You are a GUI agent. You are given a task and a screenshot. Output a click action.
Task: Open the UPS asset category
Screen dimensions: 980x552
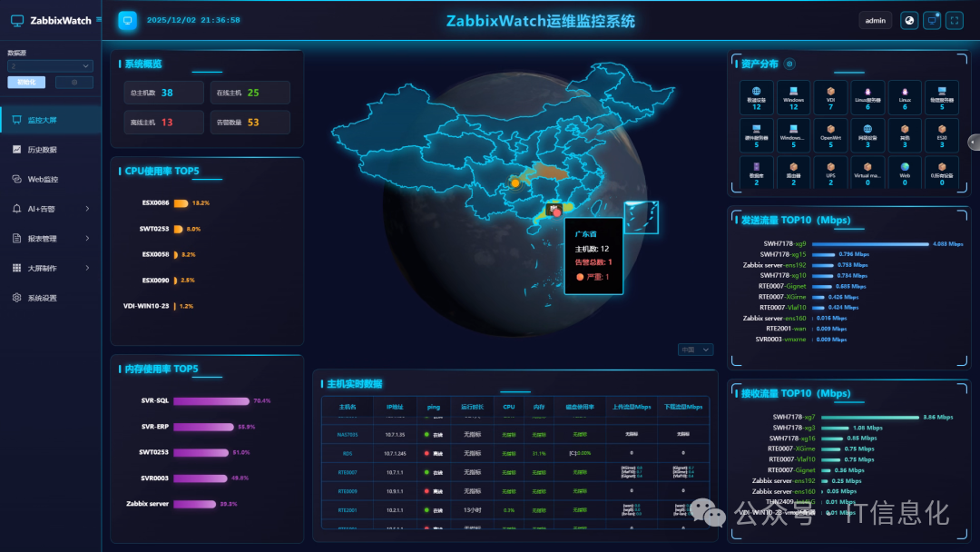[830, 172]
